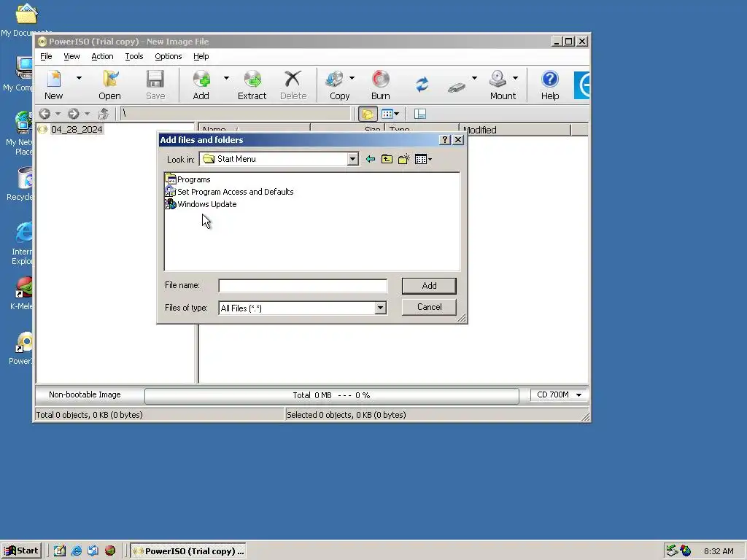Expand the Add toolbar dropdown arrow

[x=226, y=77]
